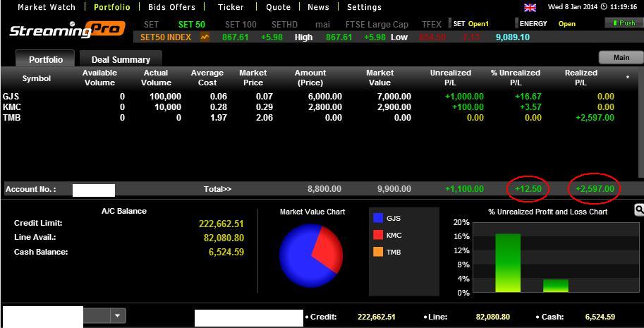
Task: Click the Symbol column header
Action: pyautogui.click(x=37, y=78)
